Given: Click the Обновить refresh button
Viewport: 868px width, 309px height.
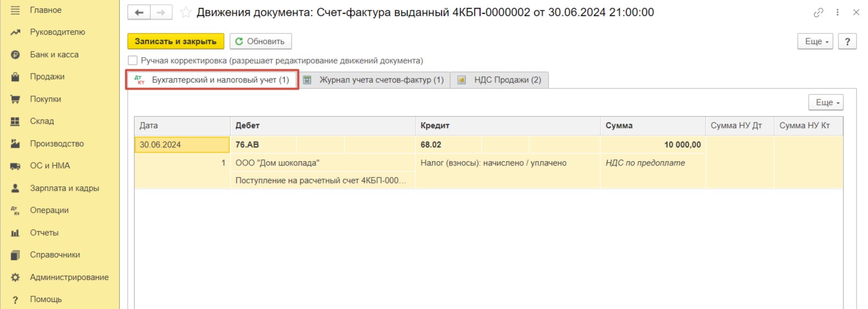Looking at the screenshot, I should coord(261,41).
